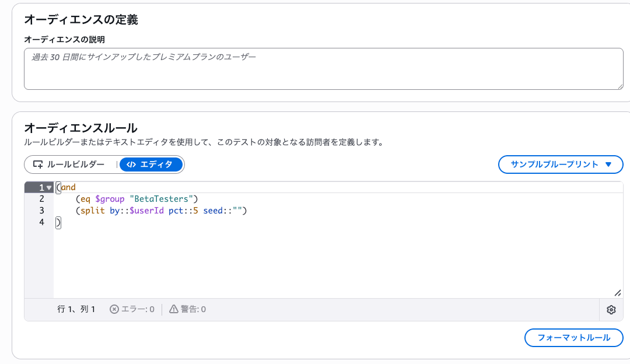This screenshot has width=630, height=364.
Task: Click the オーディエンスルール heading
Action: point(80,128)
